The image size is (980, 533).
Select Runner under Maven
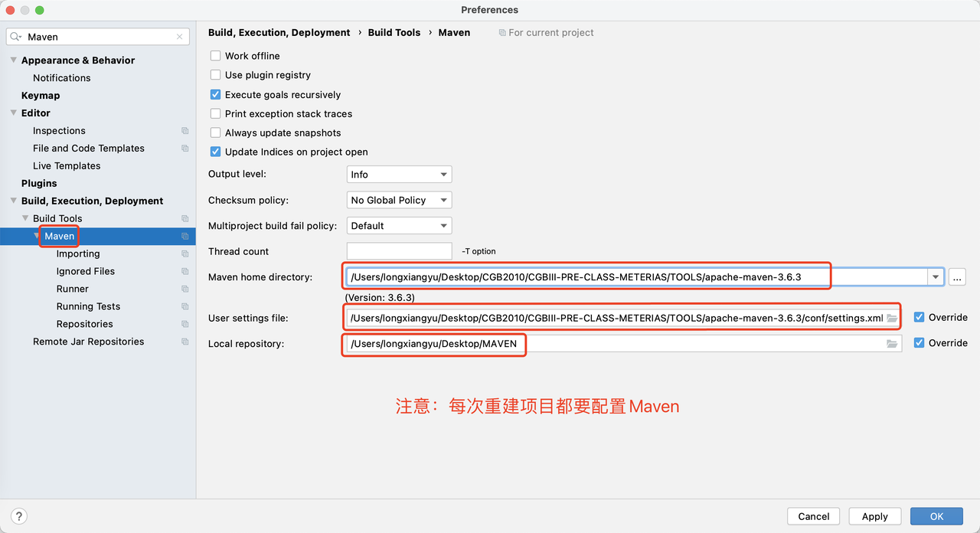73,289
